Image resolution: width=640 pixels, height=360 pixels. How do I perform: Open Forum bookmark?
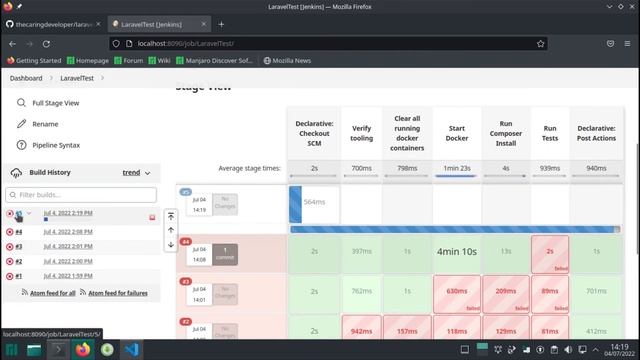point(129,60)
